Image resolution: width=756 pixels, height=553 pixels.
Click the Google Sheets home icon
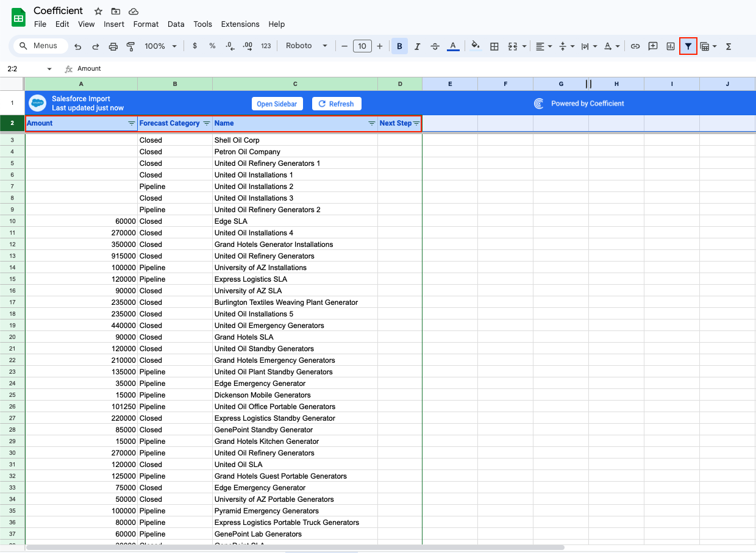18,17
